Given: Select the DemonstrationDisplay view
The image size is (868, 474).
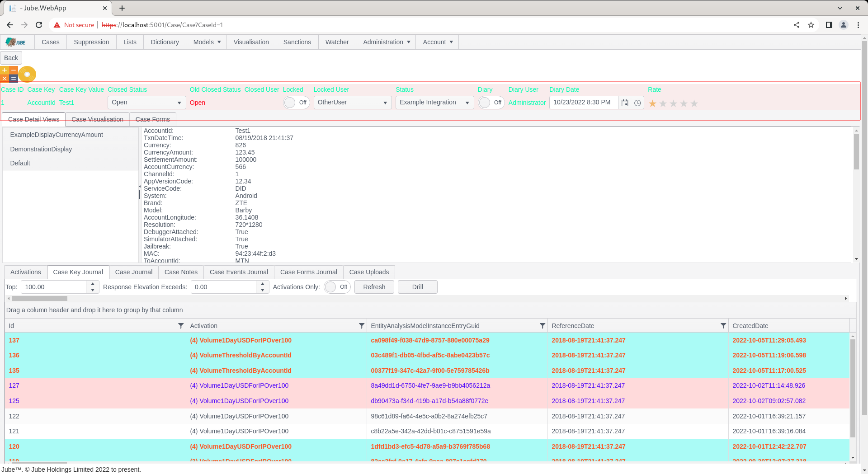Looking at the screenshot, I should (70, 149).
